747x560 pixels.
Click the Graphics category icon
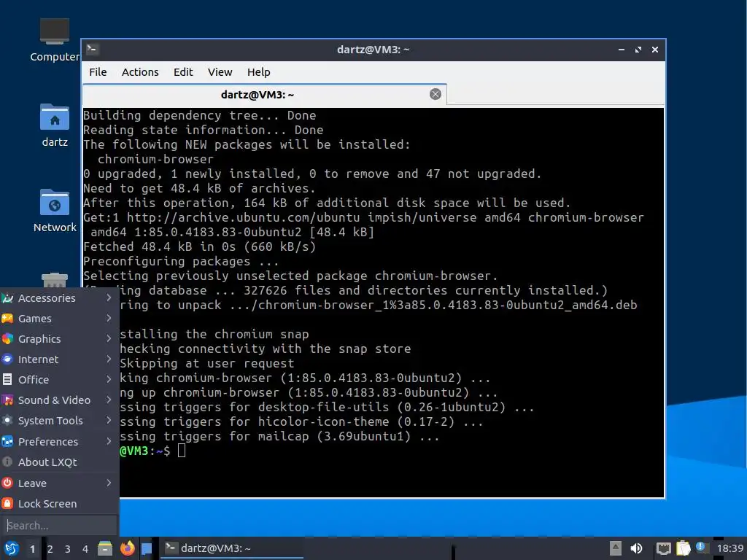(7, 339)
